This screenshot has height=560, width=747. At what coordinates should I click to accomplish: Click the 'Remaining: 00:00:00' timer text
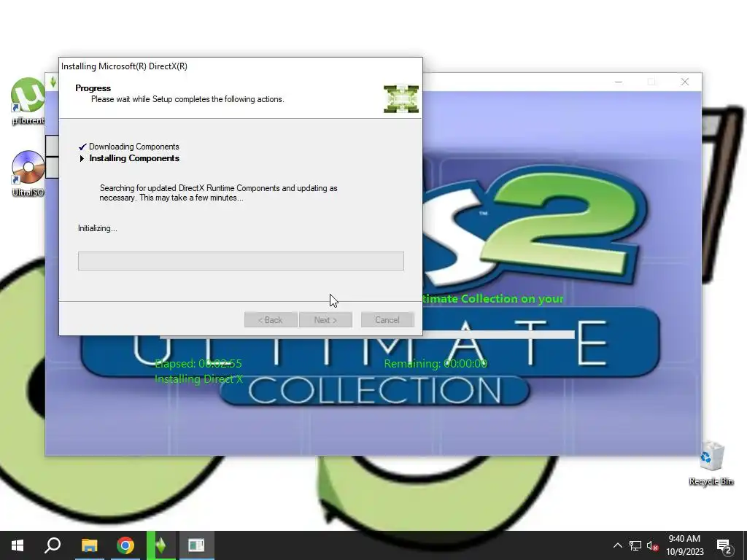[x=436, y=364]
